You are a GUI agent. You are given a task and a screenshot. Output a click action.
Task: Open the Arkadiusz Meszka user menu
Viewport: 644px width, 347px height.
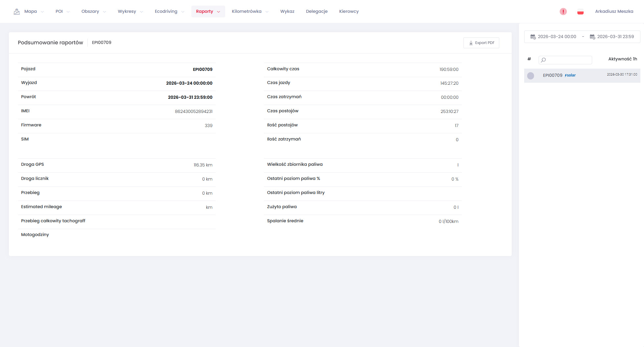tap(614, 11)
